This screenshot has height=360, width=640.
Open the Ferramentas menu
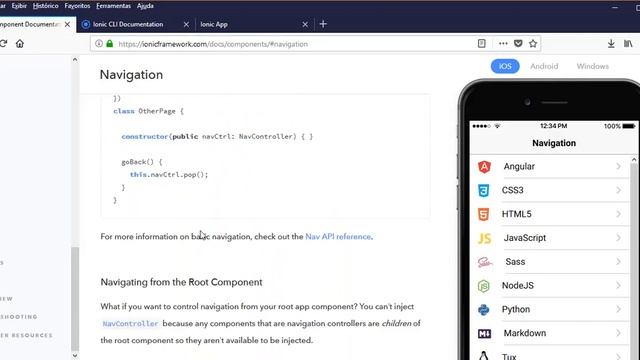click(113, 6)
